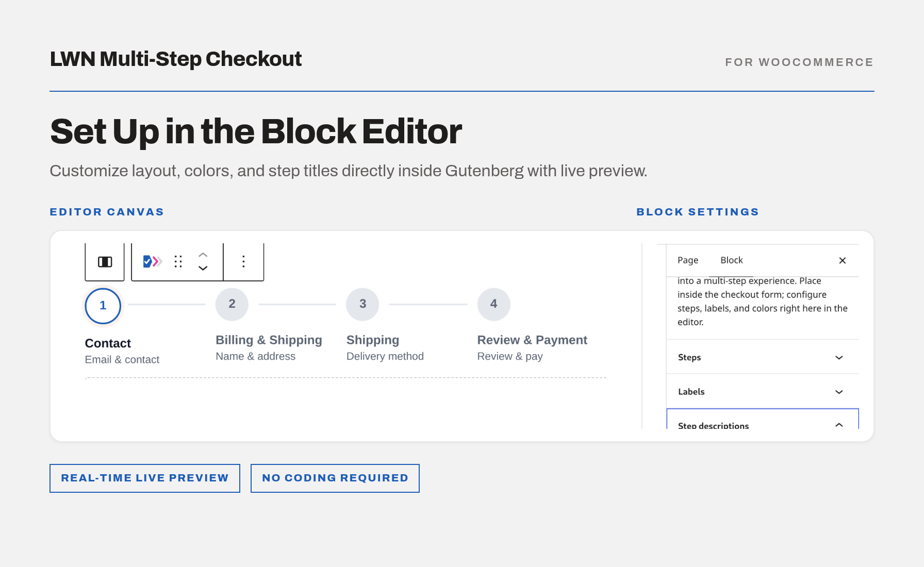Select step 2 circle in progress bar

[232, 304]
